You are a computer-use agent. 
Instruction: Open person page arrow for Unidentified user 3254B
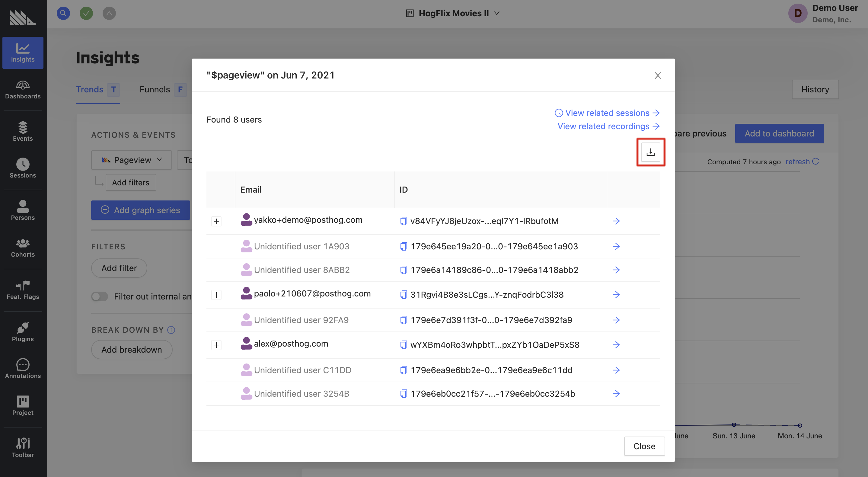coord(616,394)
